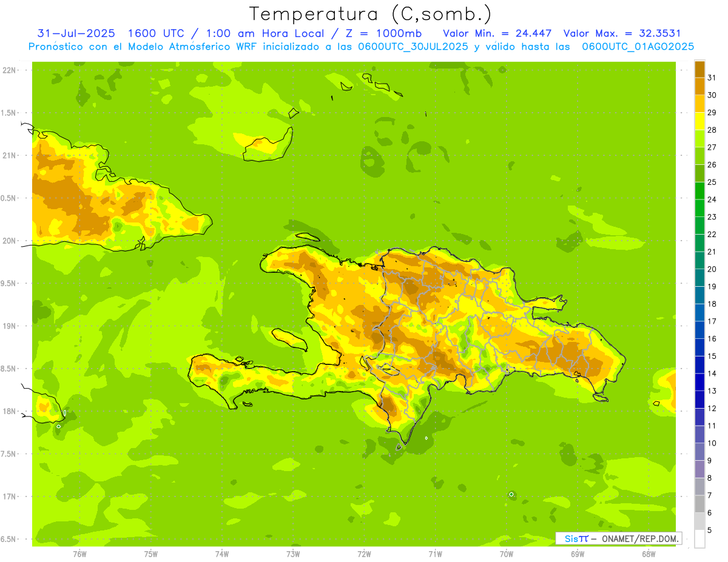Pick the yellow colorbar swatch between 28 and 29
The height and width of the screenshot is (562, 728).
point(699,121)
